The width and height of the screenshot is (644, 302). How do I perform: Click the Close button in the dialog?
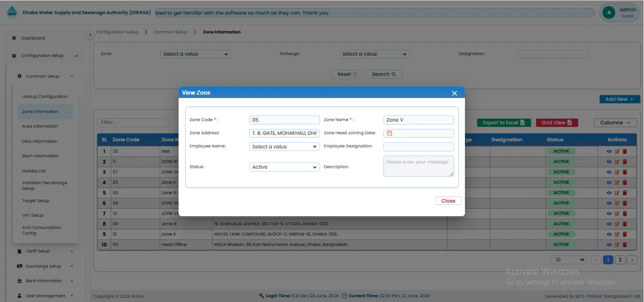click(448, 201)
